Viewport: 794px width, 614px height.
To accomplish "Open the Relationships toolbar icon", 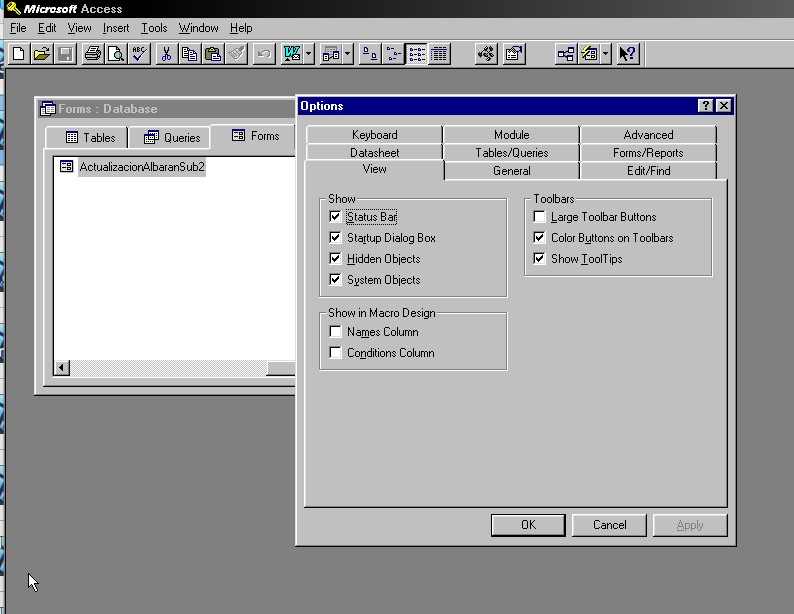I will [x=566, y=54].
